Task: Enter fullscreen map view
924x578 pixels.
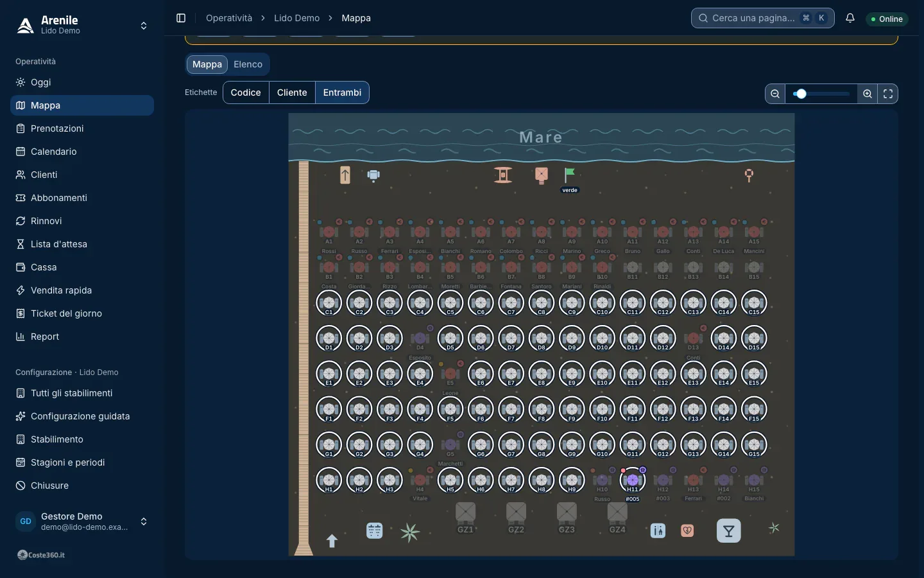Action: click(x=888, y=94)
